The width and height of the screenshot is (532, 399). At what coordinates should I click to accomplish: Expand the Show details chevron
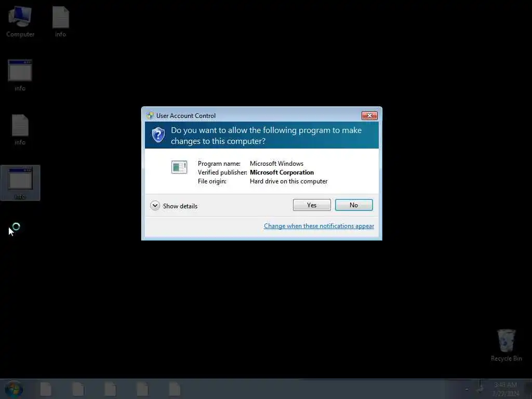click(155, 206)
